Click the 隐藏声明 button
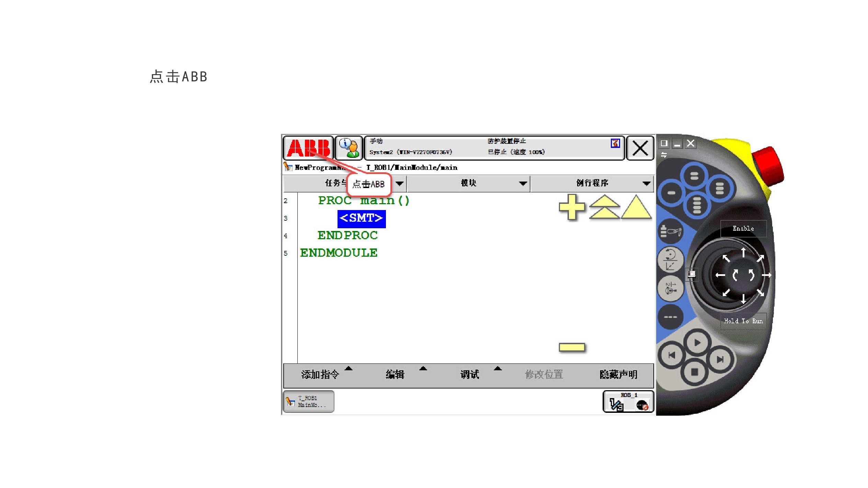The image size is (868, 488). pyautogui.click(x=618, y=374)
